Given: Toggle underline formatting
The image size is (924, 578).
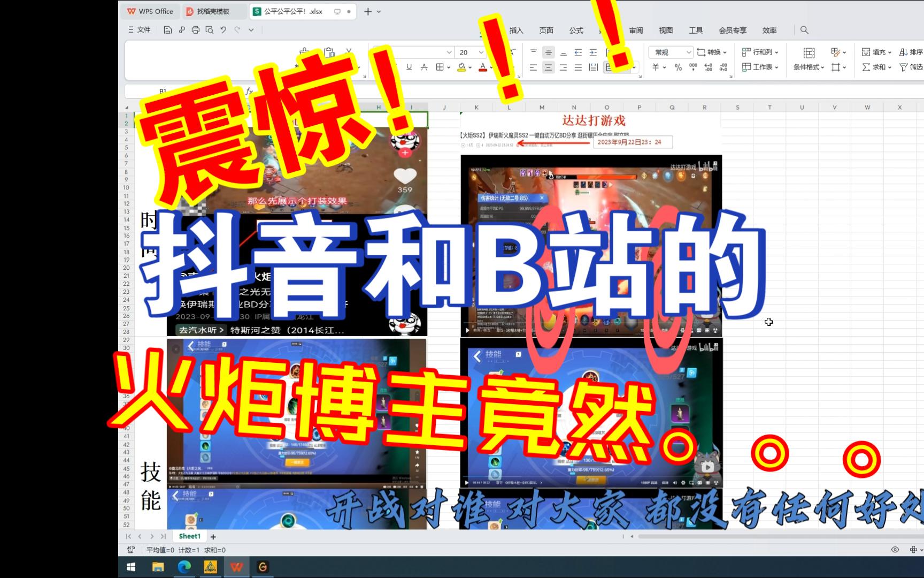Looking at the screenshot, I should [x=409, y=67].
